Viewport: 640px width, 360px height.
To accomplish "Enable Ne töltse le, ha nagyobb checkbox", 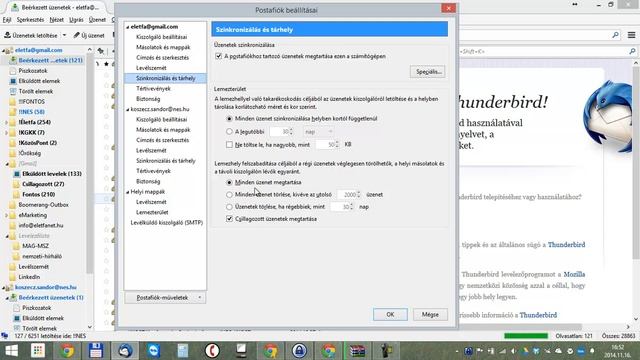I will pos(229,144).
